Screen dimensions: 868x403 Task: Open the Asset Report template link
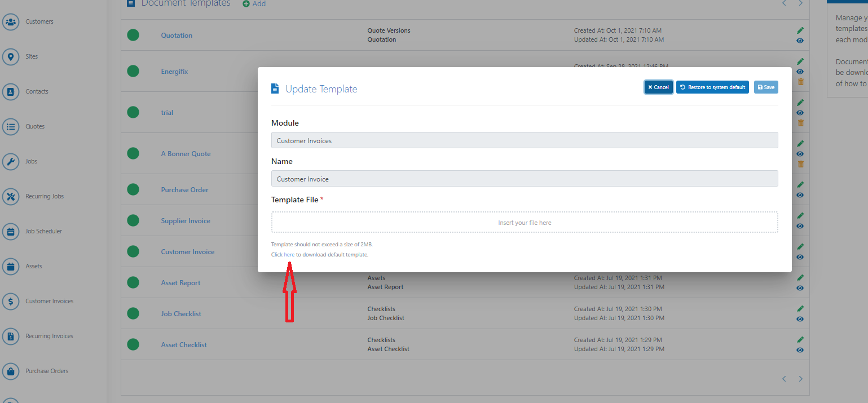pos(180,283)
